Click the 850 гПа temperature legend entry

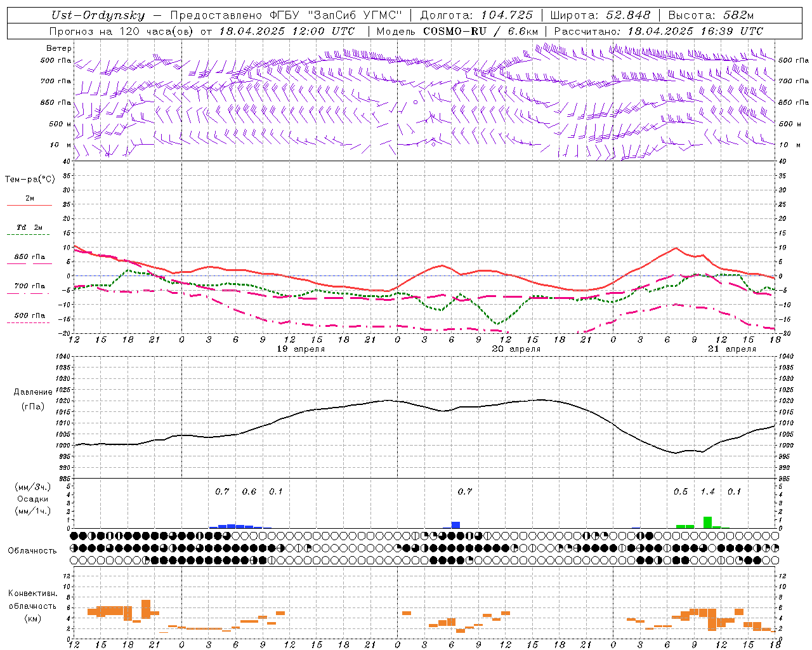(29, 257)
